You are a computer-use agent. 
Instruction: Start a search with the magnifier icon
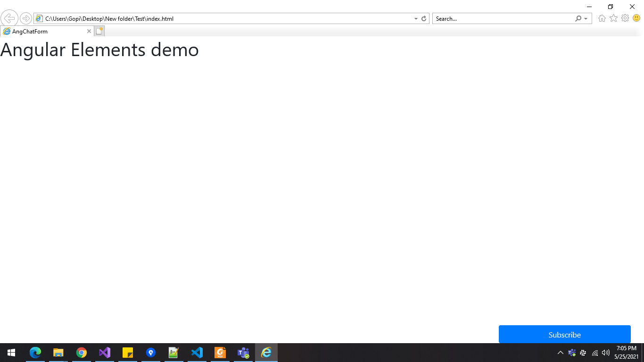578,18
